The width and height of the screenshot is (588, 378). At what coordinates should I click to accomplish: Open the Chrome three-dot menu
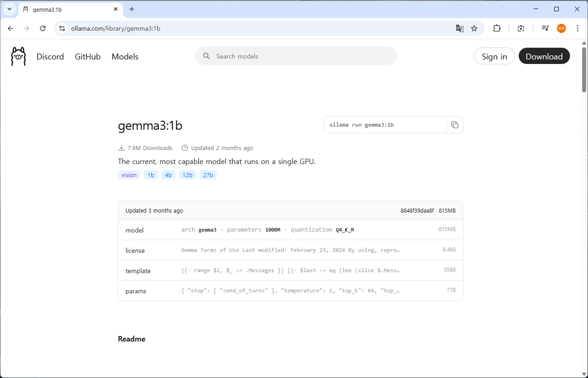tap(578, 28)
